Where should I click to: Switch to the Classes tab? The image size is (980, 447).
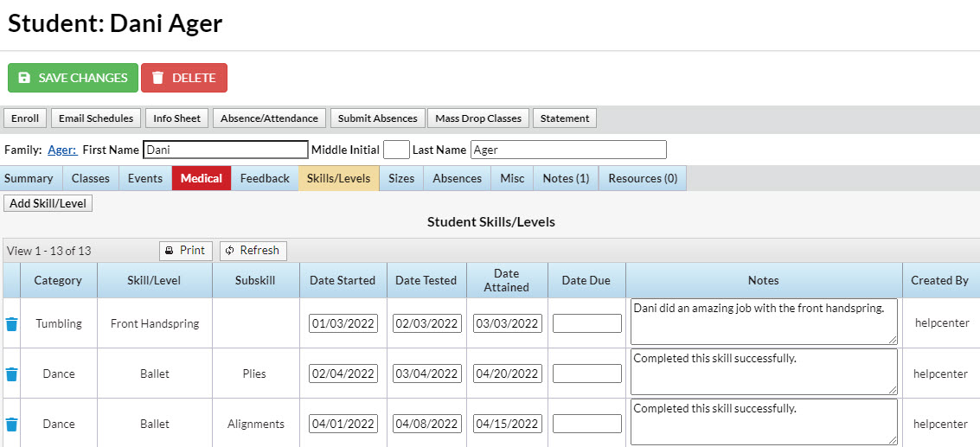coord(91,178)
